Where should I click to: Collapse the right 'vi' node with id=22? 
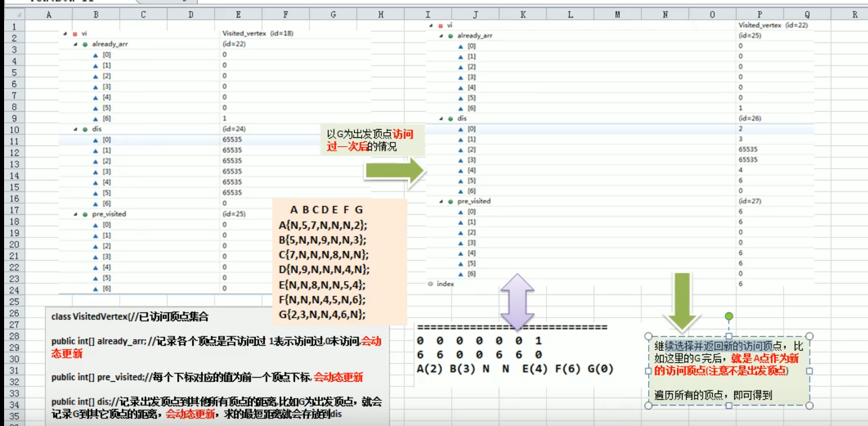coord(431,26)
